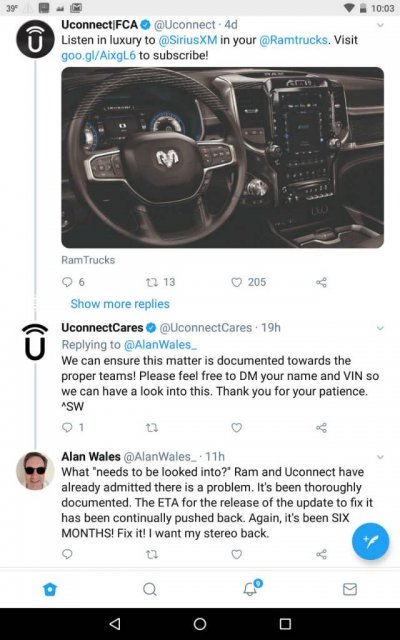Open the Notifications bell icon
The width and height of the screenshot is (400, 640).
[251, 588]
